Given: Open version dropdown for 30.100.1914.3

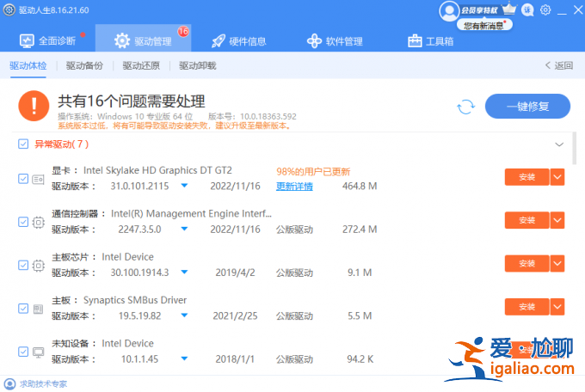Looking at the screenshot, I should tap(184, 272).
